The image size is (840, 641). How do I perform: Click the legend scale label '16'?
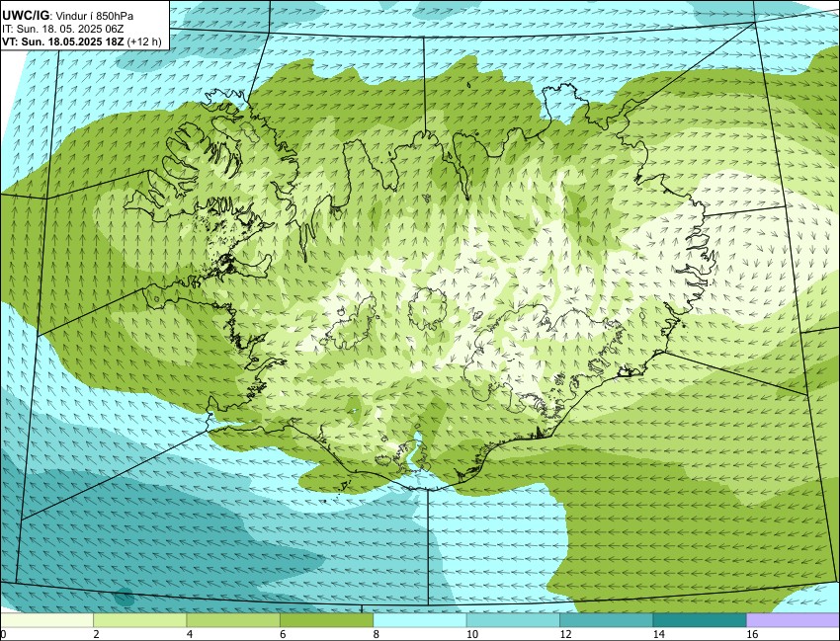click(x=752, y=634)
